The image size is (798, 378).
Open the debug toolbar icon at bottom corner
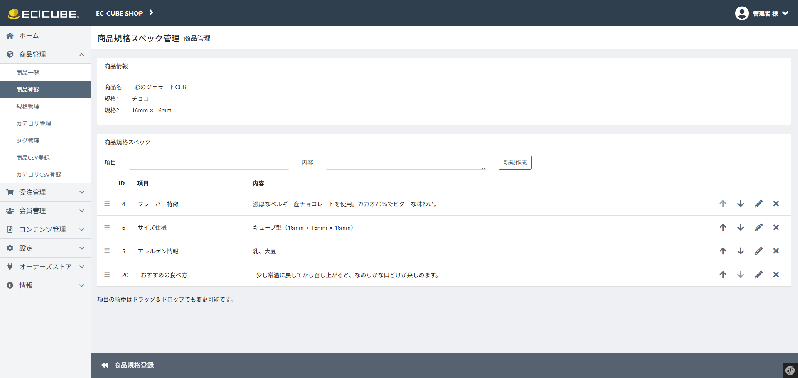point(791,370)
